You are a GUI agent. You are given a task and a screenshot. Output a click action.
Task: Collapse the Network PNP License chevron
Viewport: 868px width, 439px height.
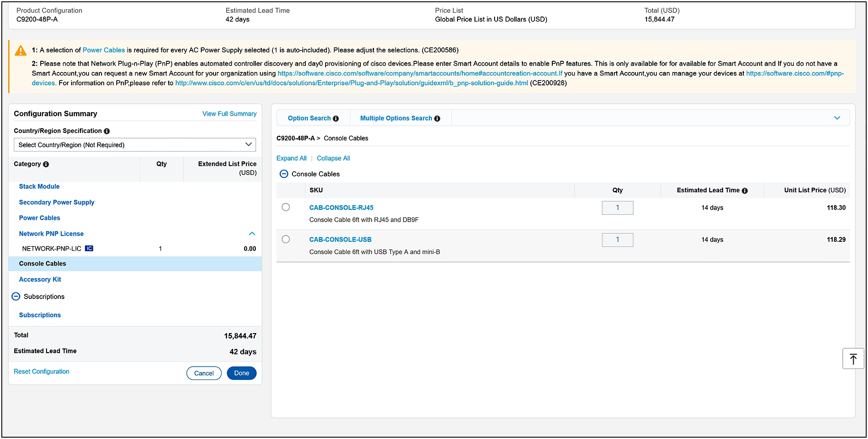coord(252,234)
